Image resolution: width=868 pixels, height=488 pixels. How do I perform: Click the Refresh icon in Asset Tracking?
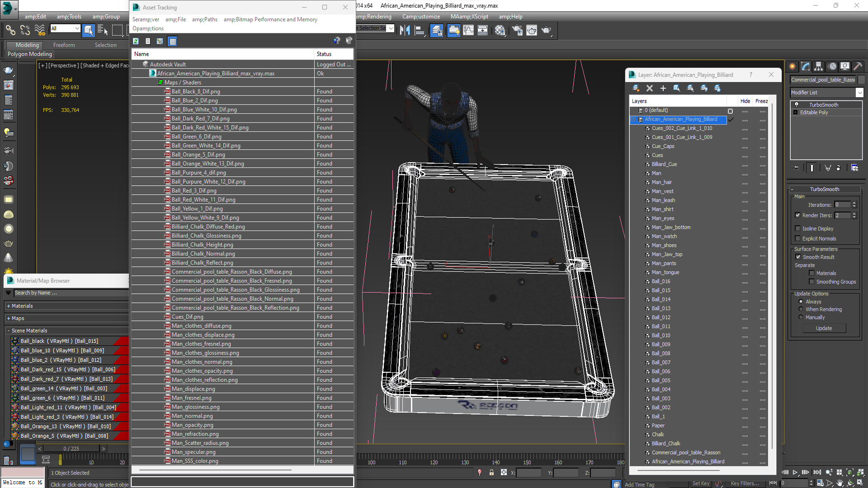point(136,41)
